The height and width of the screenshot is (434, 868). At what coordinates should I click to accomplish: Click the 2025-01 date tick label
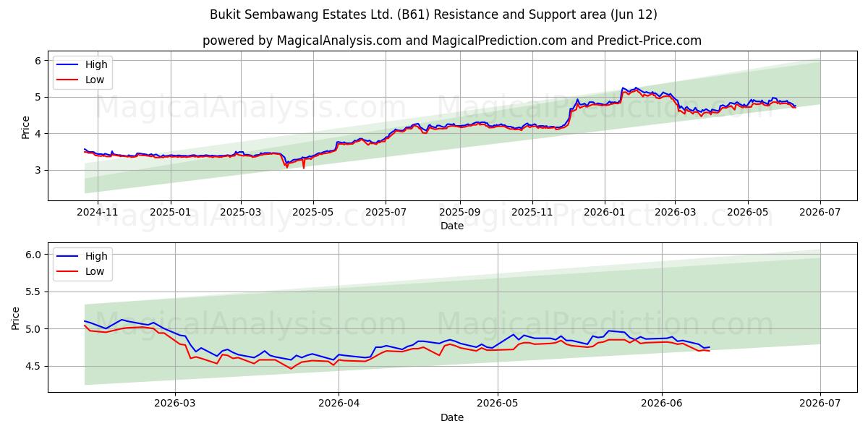pyautogui.click(x=171, y=213)
